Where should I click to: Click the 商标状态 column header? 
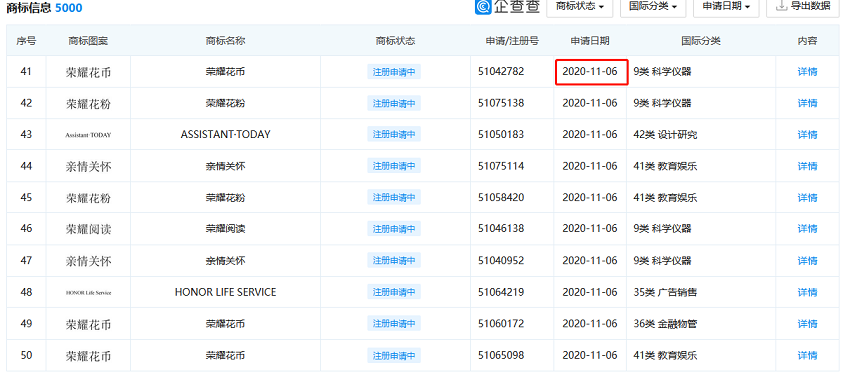tap(395, 41)
